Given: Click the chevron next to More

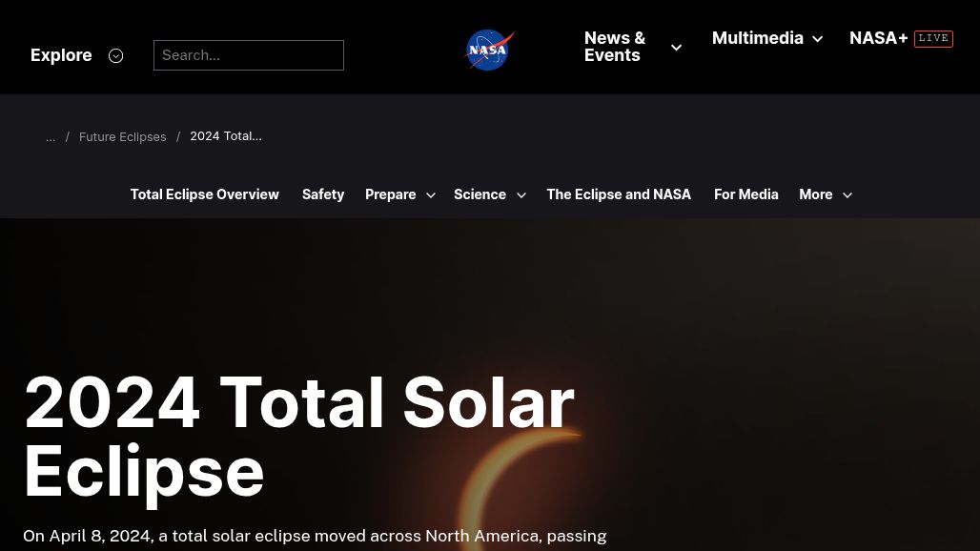Looking at the screenshot, I should pos(847,194).
